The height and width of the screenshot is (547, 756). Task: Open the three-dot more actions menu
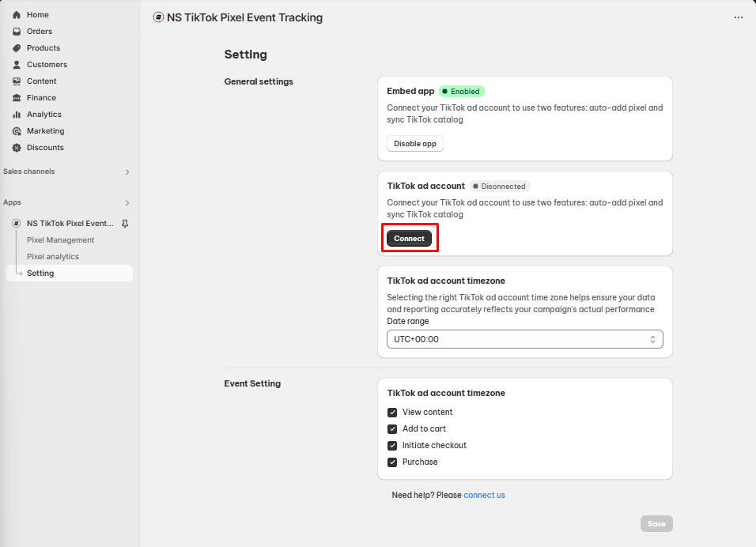pyautogui.click(x=738, y=17)
